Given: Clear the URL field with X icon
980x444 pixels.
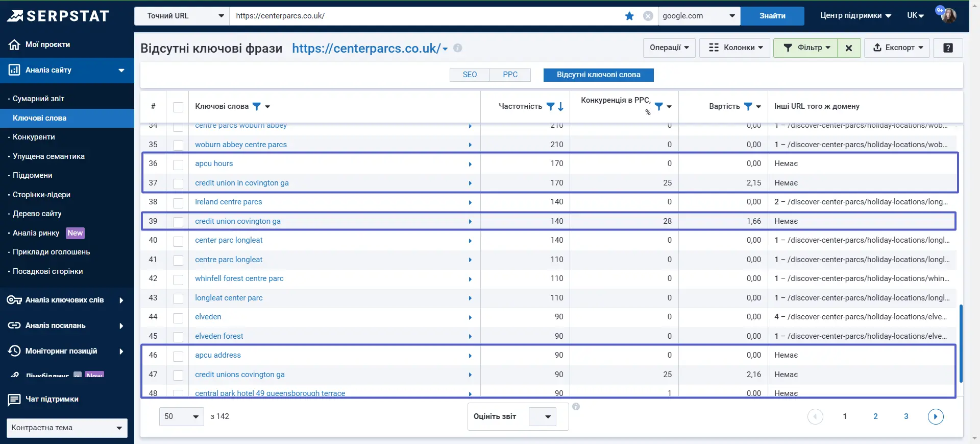Looking at the screenshot, I should (x=648, y=16).
